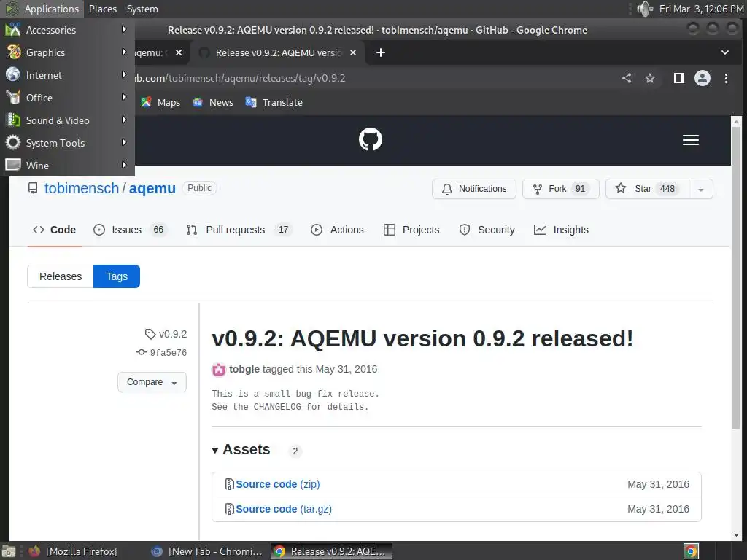Close the first aqemu browser tab
Image resolution: width=747 pixels, height=560 pixels.
(179, 52)
